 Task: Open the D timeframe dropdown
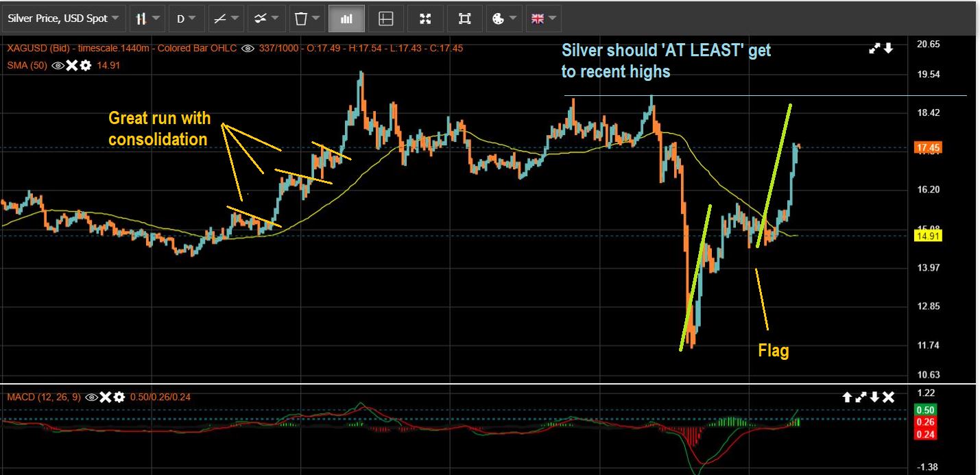[186, 19]
